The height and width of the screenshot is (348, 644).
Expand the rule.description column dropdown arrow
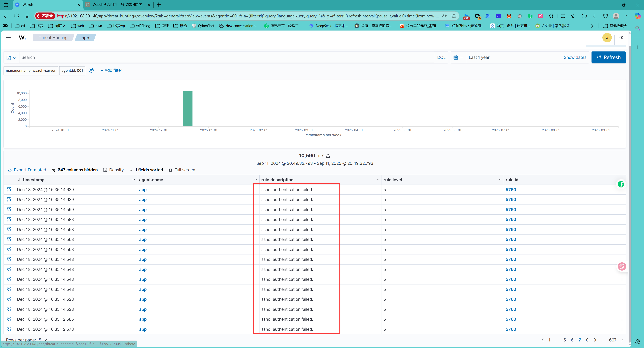tap(378, 180)
